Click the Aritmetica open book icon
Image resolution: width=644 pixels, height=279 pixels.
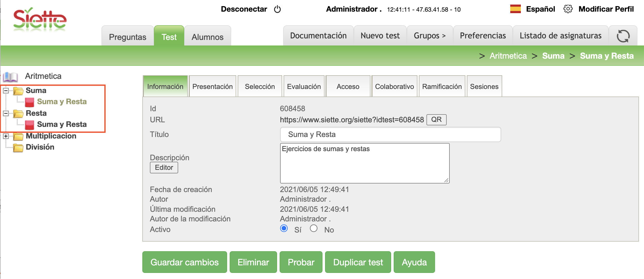(x=11, y=76)
